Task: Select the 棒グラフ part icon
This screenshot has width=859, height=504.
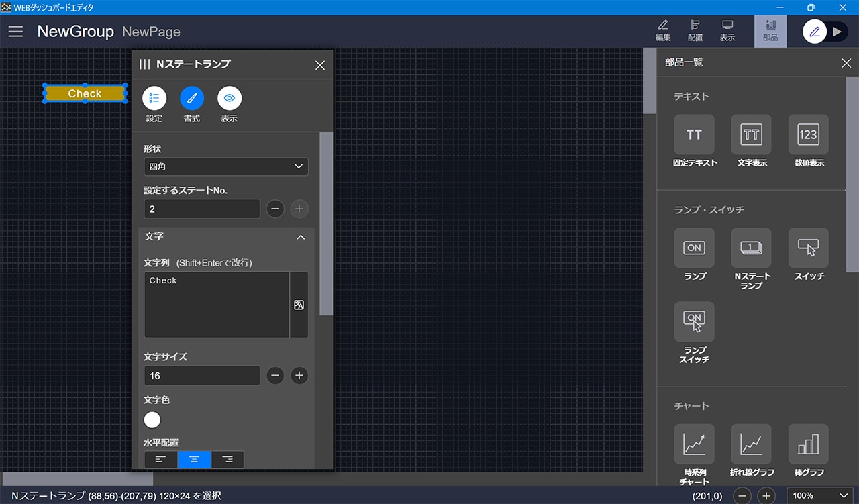Action: (x=808, y=444)
